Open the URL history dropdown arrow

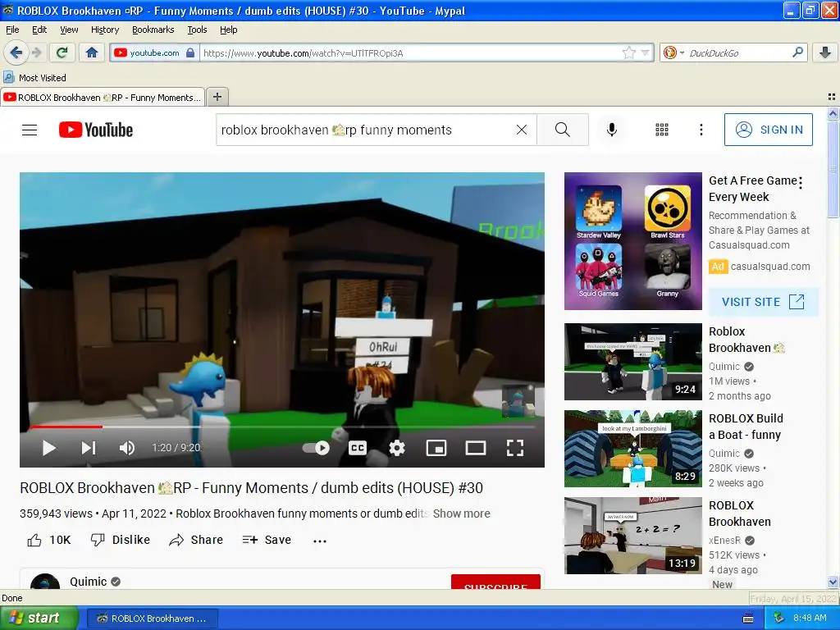(645, 52)
